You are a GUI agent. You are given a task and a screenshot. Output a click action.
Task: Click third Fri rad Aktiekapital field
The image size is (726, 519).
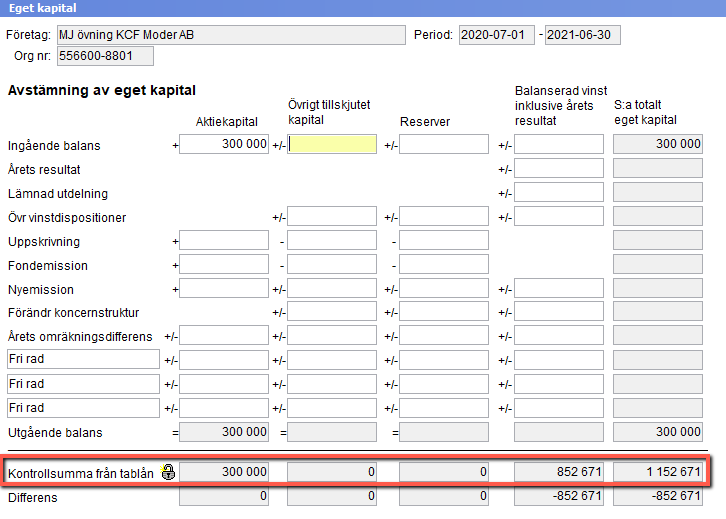[x=224, y=408]
